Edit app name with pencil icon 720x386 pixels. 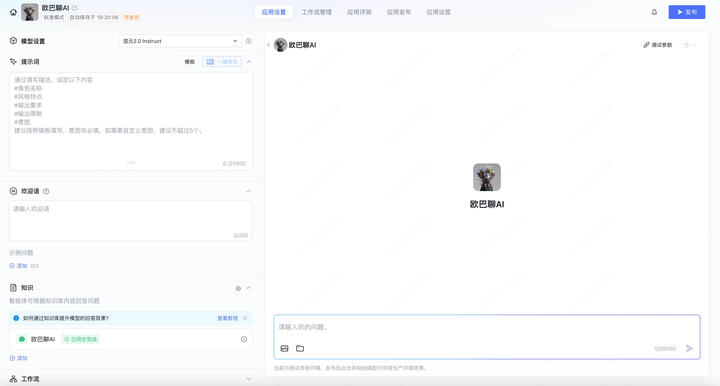(75, 8)
